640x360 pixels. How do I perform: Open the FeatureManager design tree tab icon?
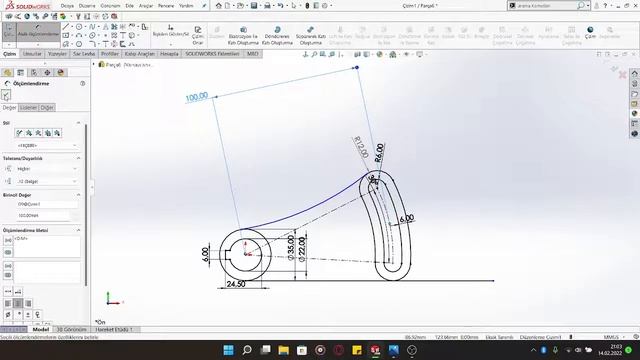(7, 73)
